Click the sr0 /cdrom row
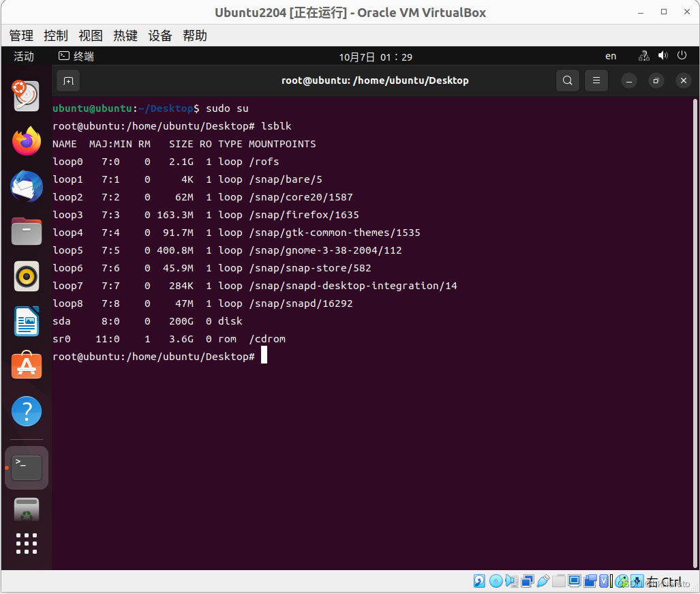The height and width of the screenshot is (594, 700). click(169, 339)
